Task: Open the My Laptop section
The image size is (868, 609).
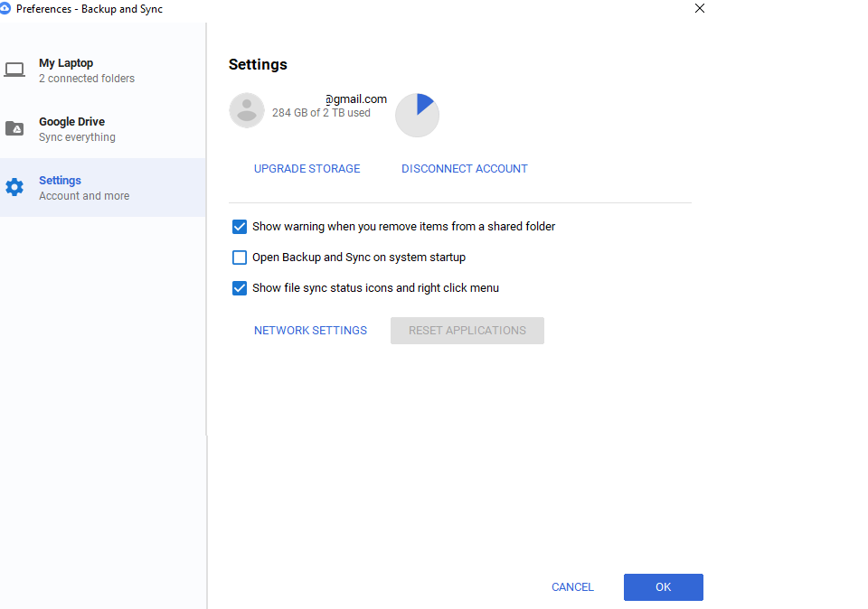Action: coord(103,70)
